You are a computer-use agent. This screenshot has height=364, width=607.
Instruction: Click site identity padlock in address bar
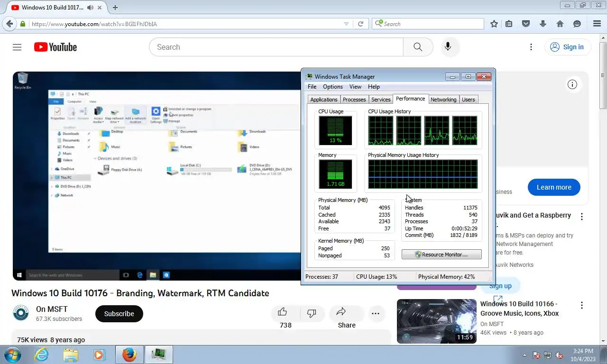23,24
